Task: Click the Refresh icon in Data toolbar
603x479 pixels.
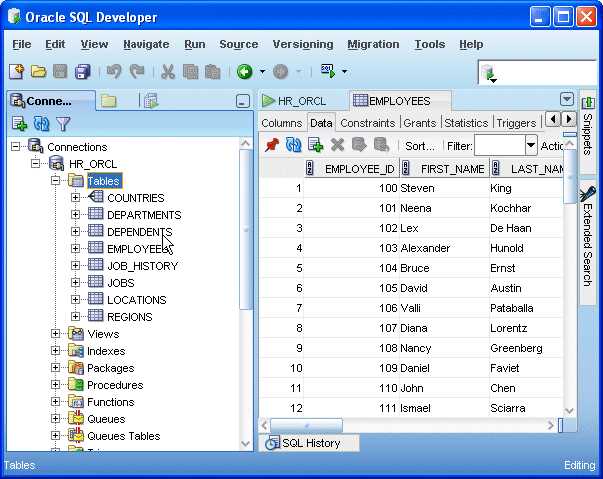Action: tap(293, 145)
